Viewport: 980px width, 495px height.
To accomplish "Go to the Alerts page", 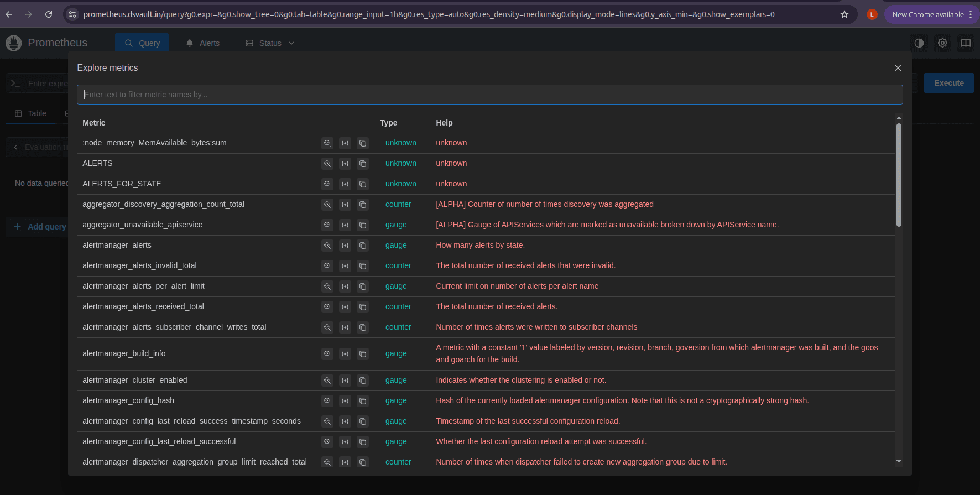I will [203, 43].
